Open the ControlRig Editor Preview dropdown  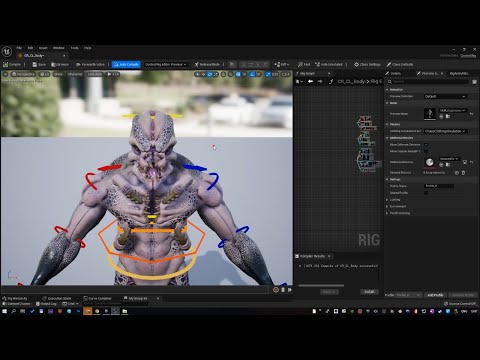coord(165,64)
